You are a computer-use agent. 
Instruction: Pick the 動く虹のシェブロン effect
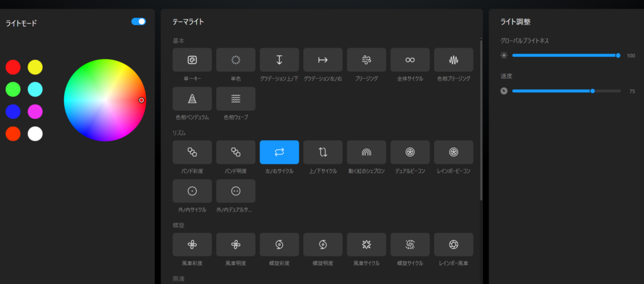pos(366,152)
